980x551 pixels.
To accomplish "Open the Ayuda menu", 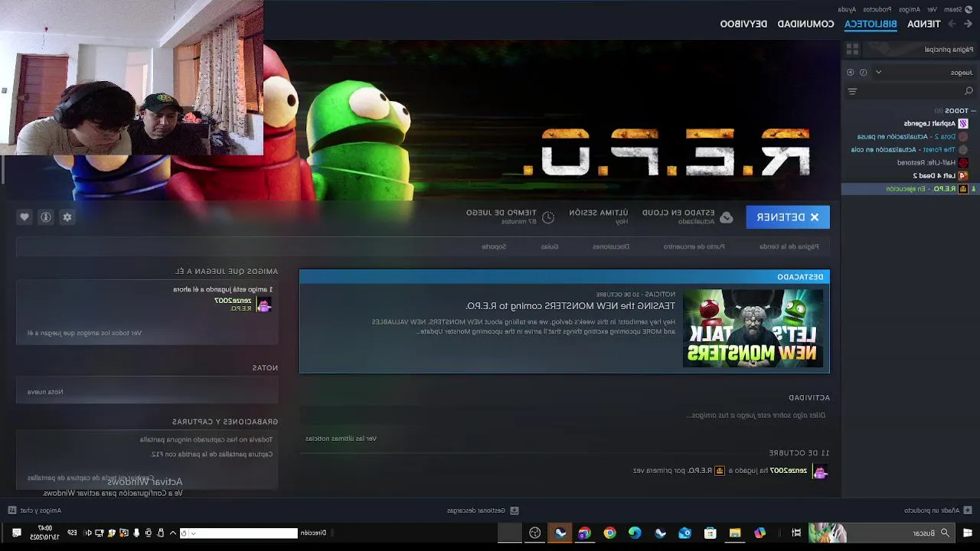I will click(847, 9).
